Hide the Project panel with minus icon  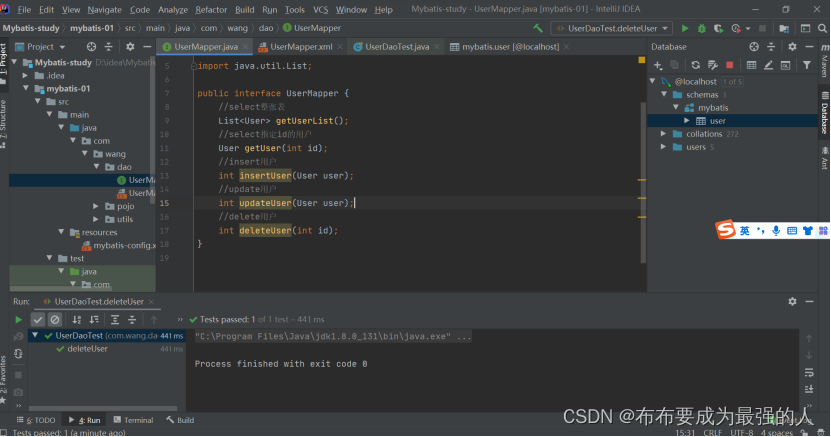coord(147,47)
